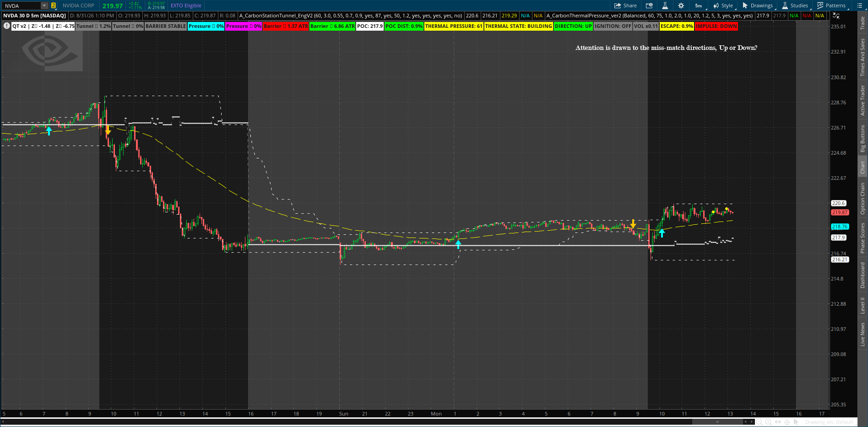Open the Trade side tab
Viewport: 868px width, 427px height.
863,22
